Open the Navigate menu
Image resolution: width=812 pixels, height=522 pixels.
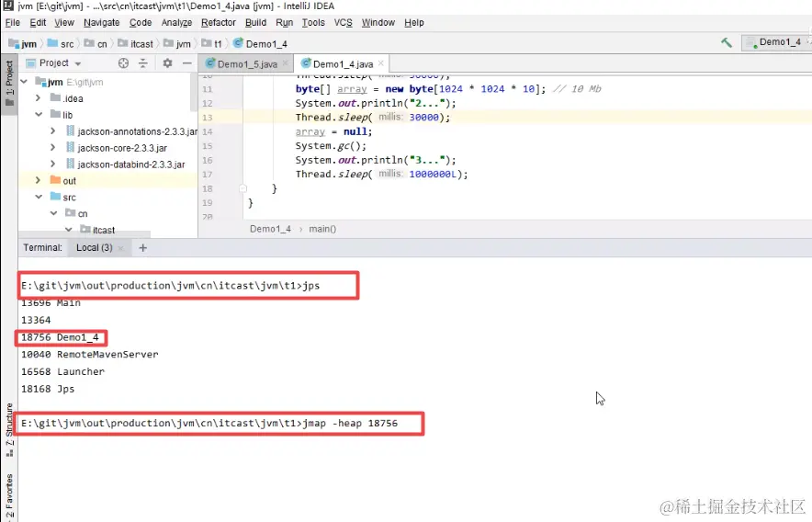(x=101, y=23)
